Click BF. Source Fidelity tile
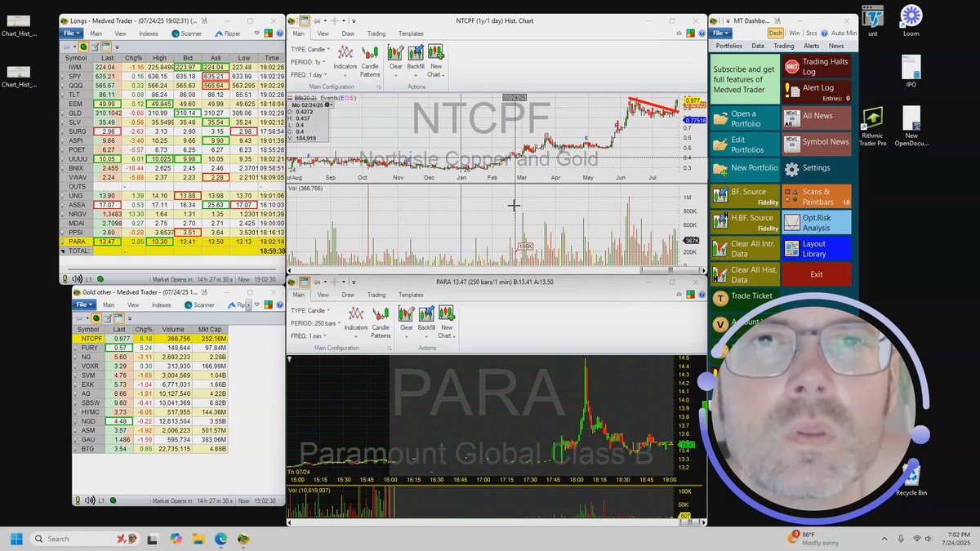 point(746,196)
